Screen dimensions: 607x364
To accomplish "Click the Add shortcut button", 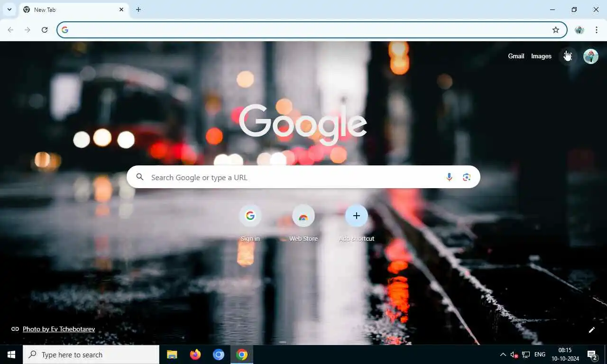I will tap(357, 223).
